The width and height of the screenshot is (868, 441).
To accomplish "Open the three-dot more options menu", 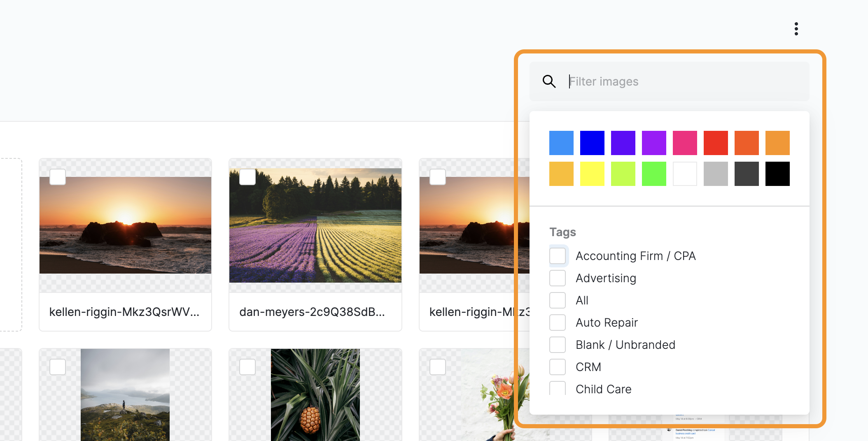I will tap(796, 29).
